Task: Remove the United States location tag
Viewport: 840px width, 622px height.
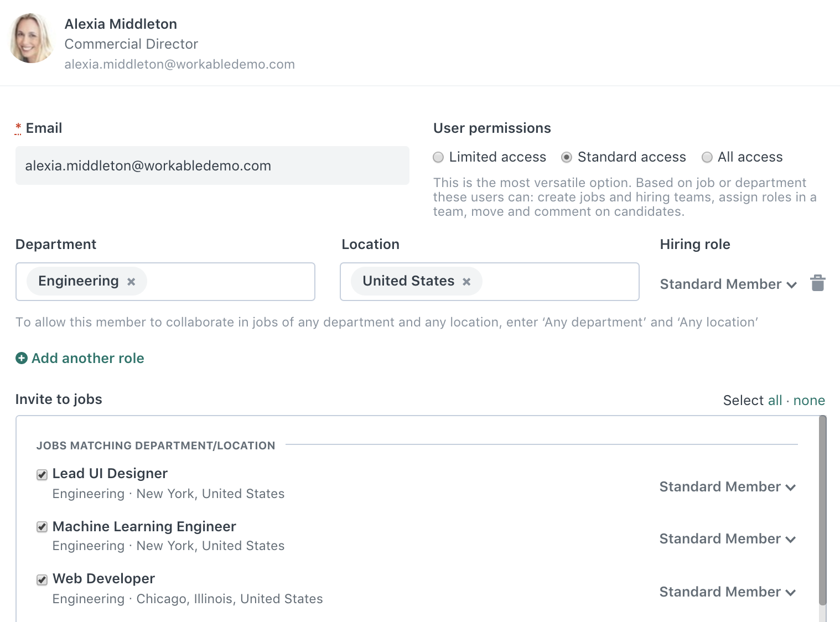Action: (466, 282)
